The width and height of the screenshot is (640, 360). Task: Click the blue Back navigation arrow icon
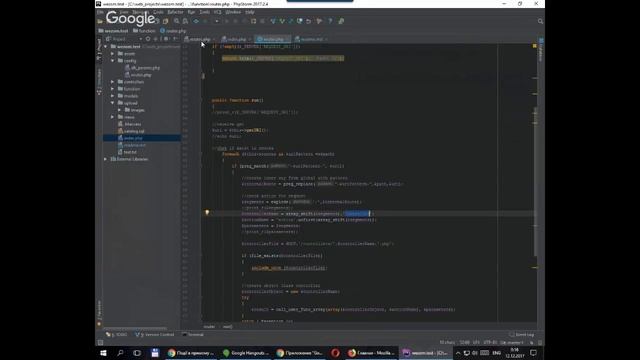[196, 21]
